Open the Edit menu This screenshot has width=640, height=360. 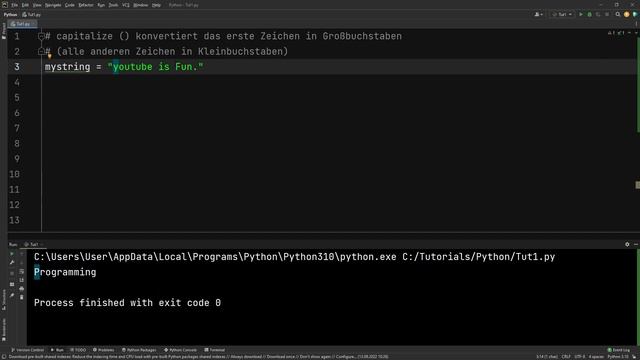tap(25, 5)
